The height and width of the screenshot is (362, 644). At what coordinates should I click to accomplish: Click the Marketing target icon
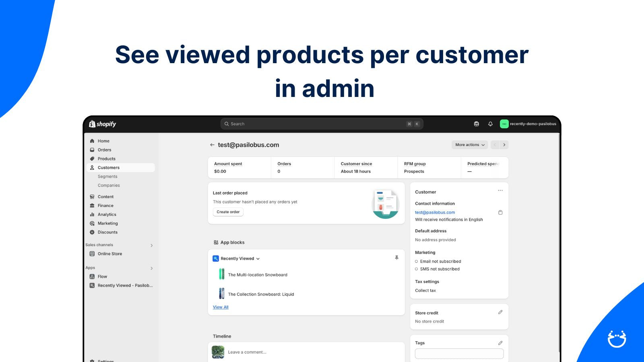pyautogui.click(x=92, y=223)
